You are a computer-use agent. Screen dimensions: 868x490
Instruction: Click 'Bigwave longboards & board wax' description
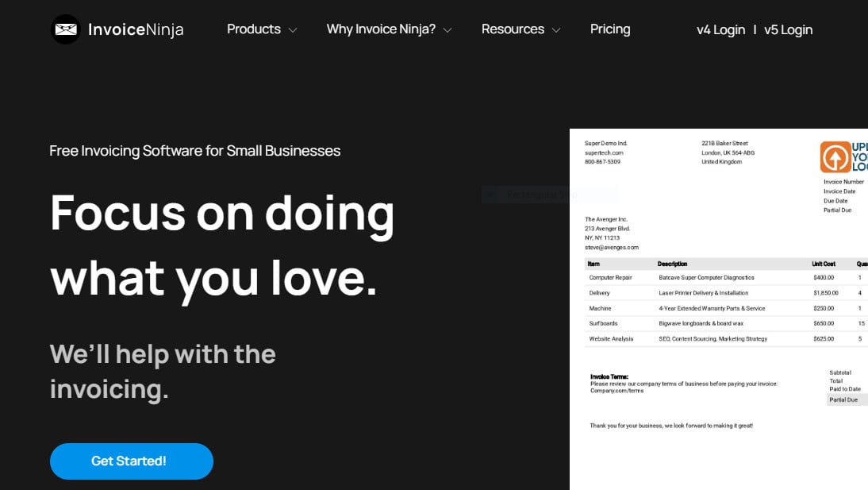[x=701, y=323]
